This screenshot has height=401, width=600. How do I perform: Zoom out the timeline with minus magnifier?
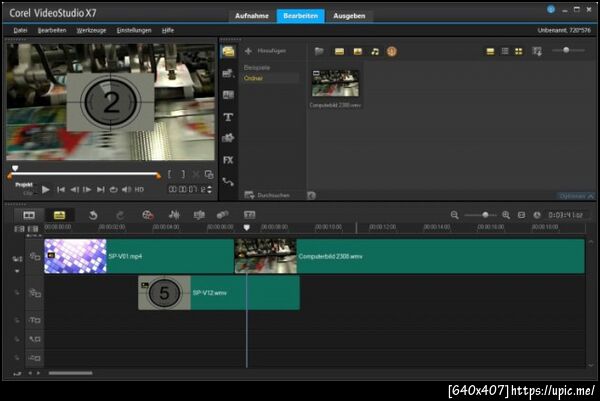coord(454,215)
